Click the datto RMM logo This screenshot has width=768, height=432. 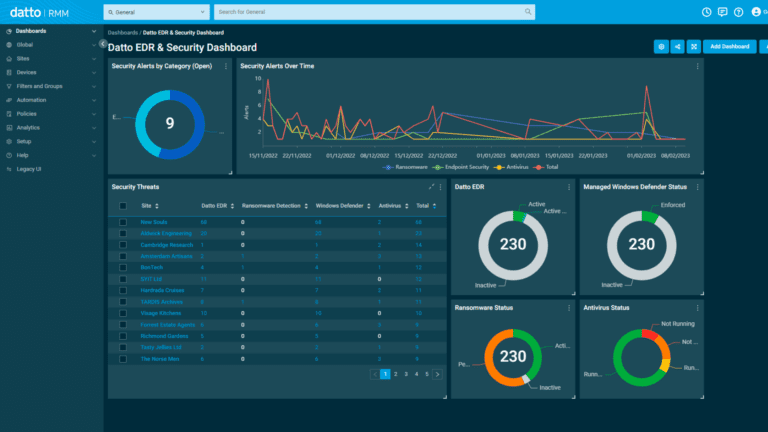(x=39, y=13)
